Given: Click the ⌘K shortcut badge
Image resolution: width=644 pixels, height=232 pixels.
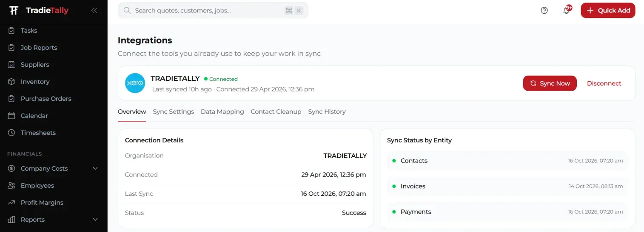Looking at the screenshot, I should point(294,11).
